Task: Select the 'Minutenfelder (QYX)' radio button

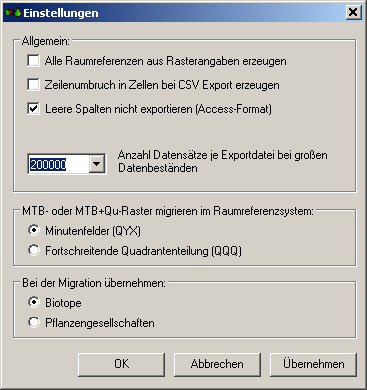Action: pos(34,230)
